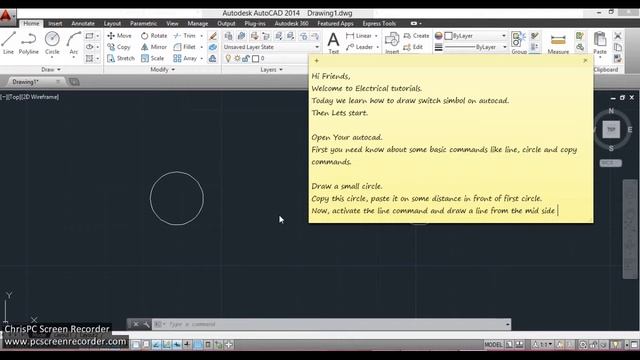This screenshot has height=360, width=640.
Task: Click the TOP face of ViewCube
Action: coord(611,129)
